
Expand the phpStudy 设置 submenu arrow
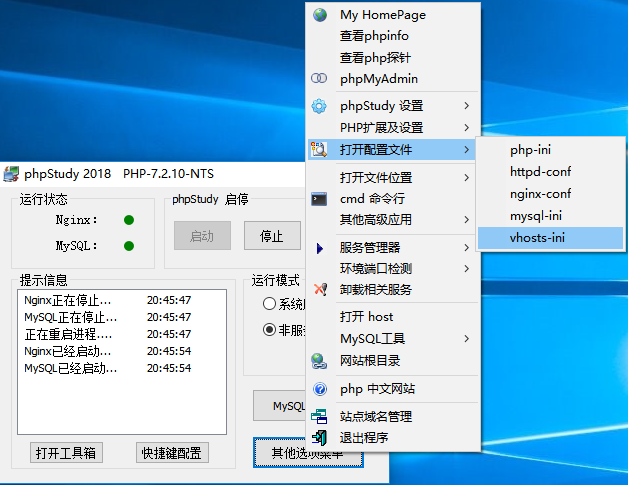[x=467, y=106]
